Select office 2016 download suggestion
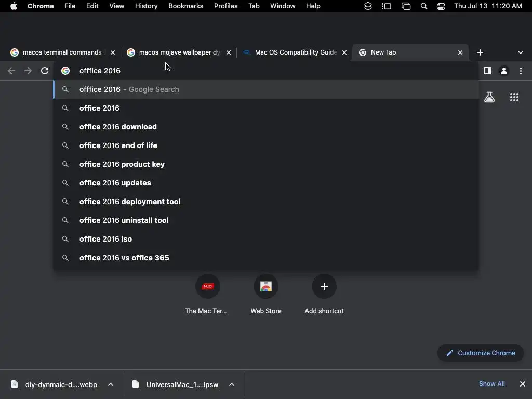The height and width of the screenshot is (399, 532). point(267,127)
